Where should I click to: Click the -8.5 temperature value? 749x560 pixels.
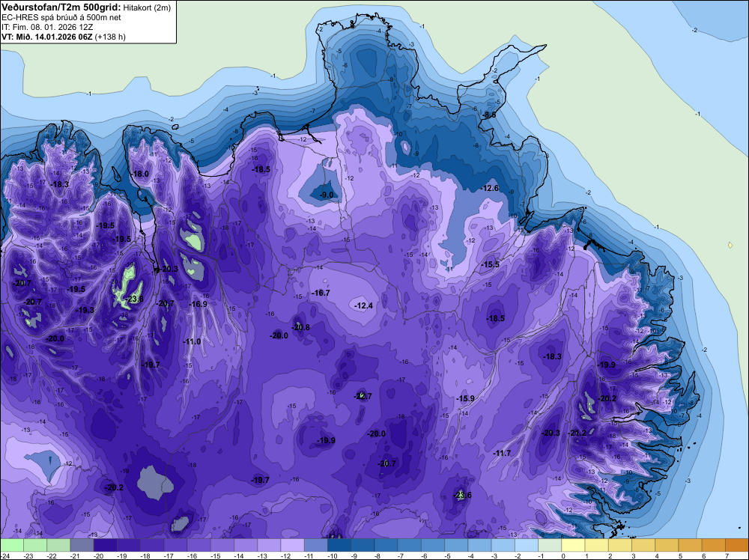[490, 115]
